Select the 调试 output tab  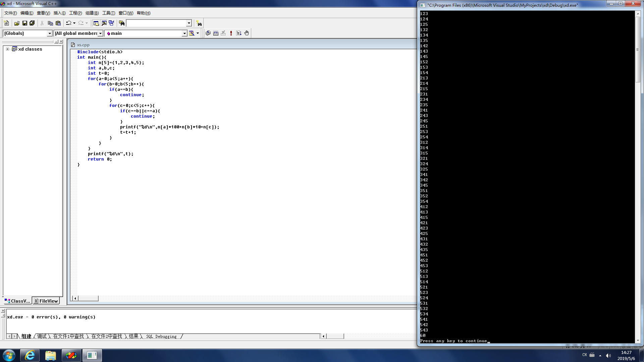42,336
